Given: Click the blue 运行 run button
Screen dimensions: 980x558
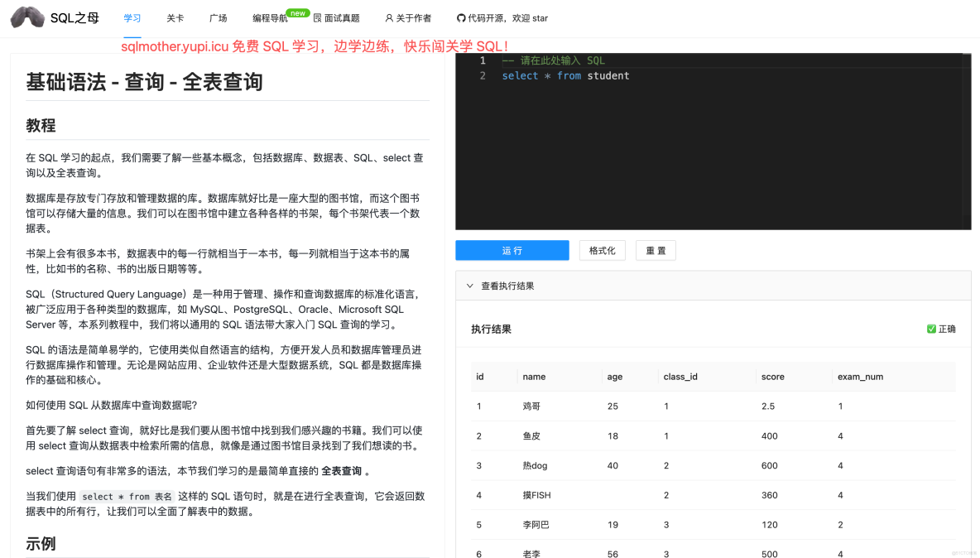Looking at the screenshot, I should [x=512, y=250].
